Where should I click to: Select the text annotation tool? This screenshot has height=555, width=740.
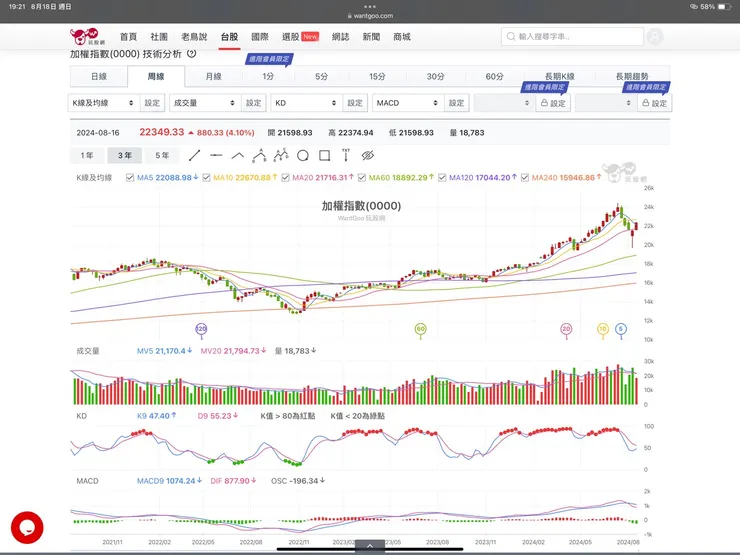pos(346,155)
